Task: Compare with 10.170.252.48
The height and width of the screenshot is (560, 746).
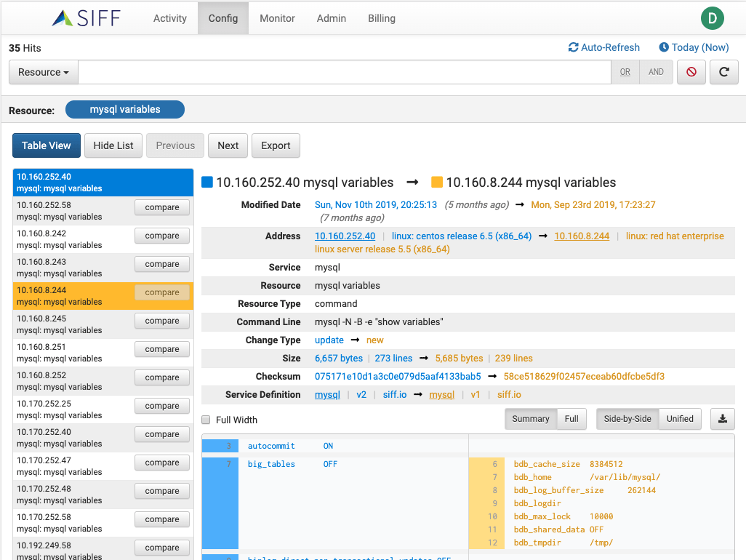Action: tap(161, 491)
